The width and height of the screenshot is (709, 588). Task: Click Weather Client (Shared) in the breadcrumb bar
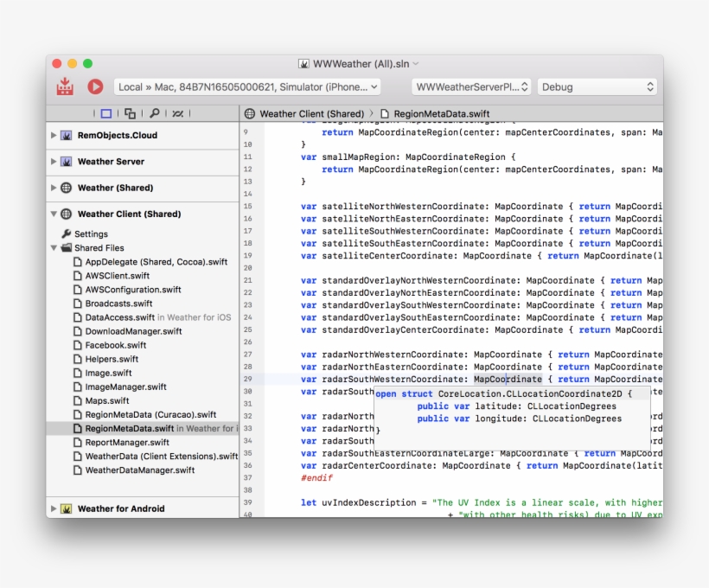[x=311, y=114]
